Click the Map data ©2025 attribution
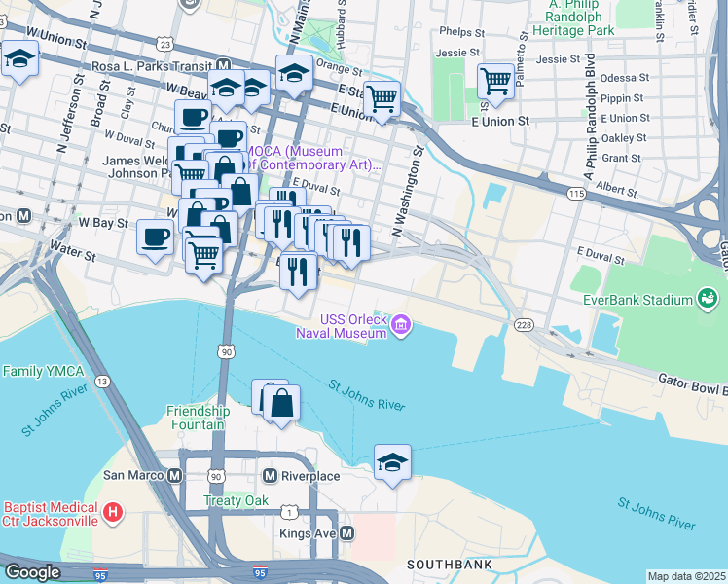Image resolution: width=728 pixels, height=584 pixels. (x=686, y=577)
